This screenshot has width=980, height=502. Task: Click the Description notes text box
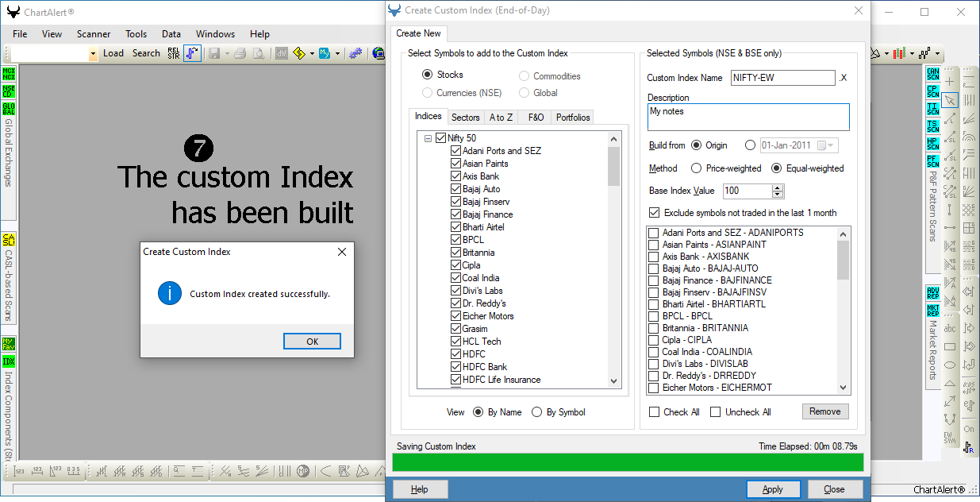(x=748, y=117)
